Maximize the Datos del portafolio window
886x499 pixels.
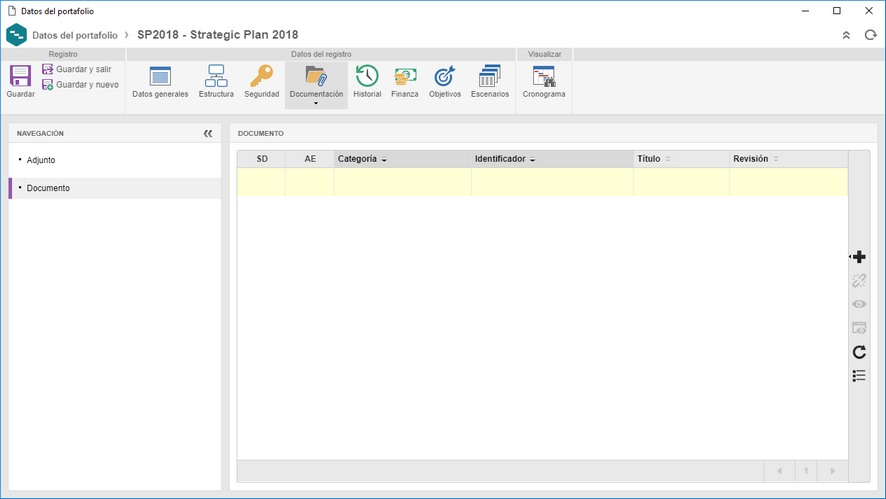tap(837, 11)
